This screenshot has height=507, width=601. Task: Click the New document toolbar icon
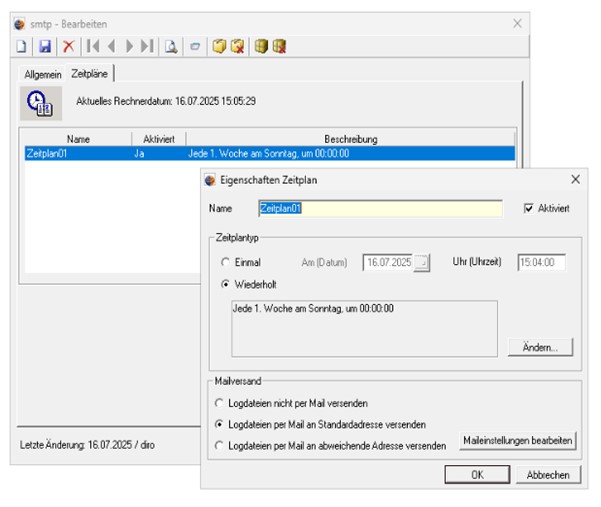(22, 46)
